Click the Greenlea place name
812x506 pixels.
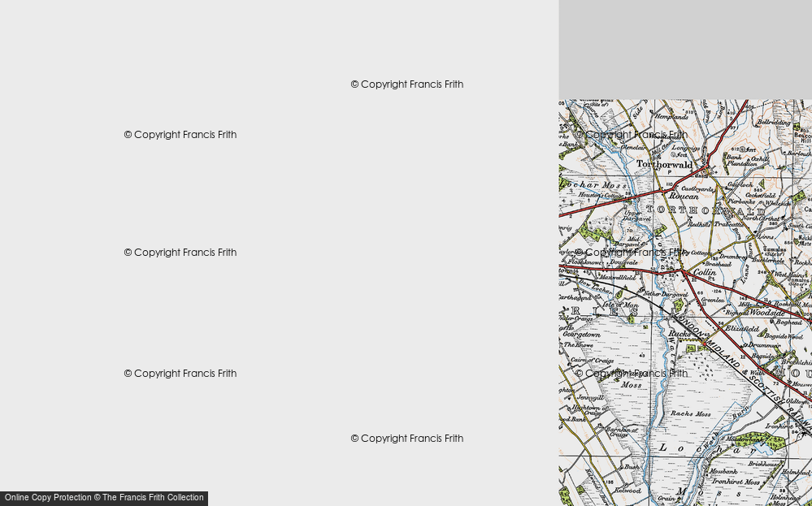[713, 300]
